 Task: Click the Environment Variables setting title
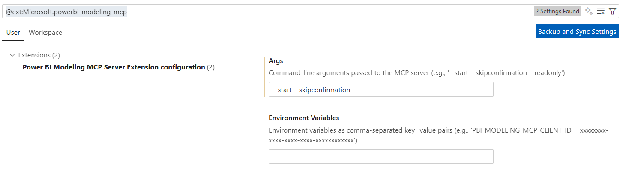click(304, 118)
